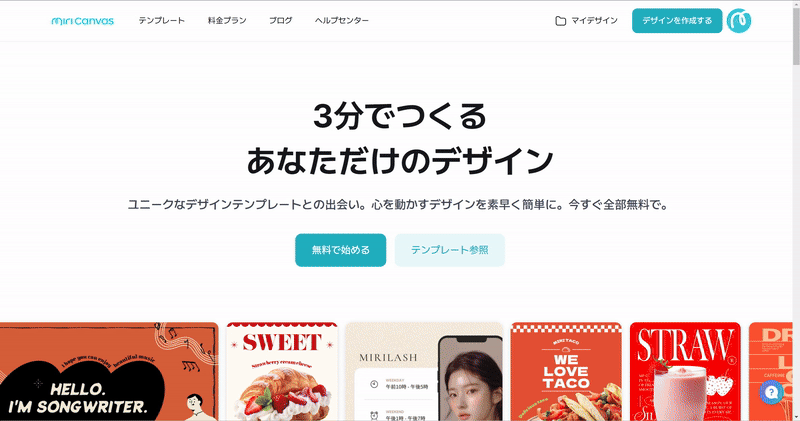The height and width of the screenshot is (421, 800).
Task: Click the phone mockup in the MIRILASH card
Action: [471, 378]
